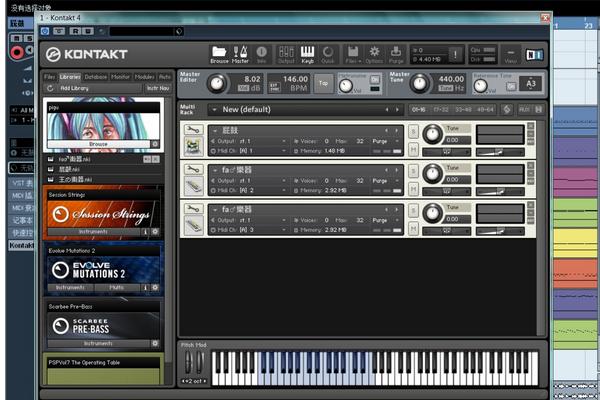Screen dimensions: 600x400
Task: Open Purge dropdown of first instrument
Action: pyautogui.click(x=397, y=141)
